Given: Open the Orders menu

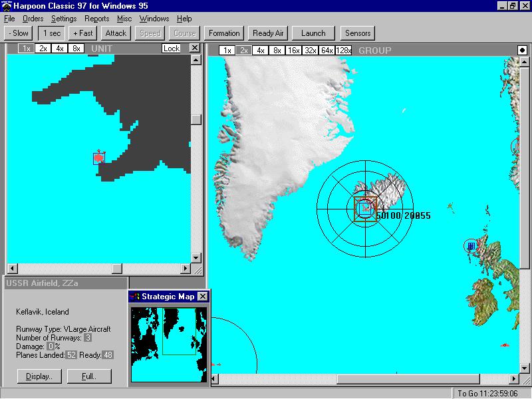Looking at the screenshot, I should [x=33, y=19].
